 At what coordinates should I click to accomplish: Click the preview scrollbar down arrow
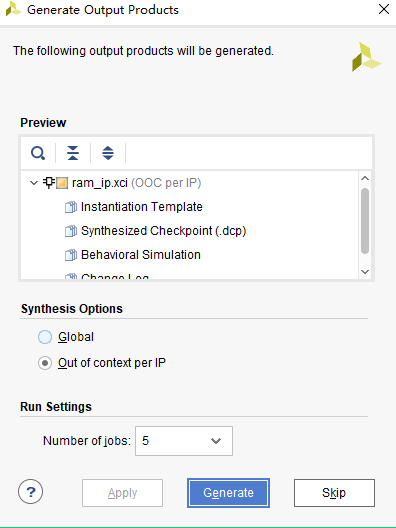tap(365, 271)
